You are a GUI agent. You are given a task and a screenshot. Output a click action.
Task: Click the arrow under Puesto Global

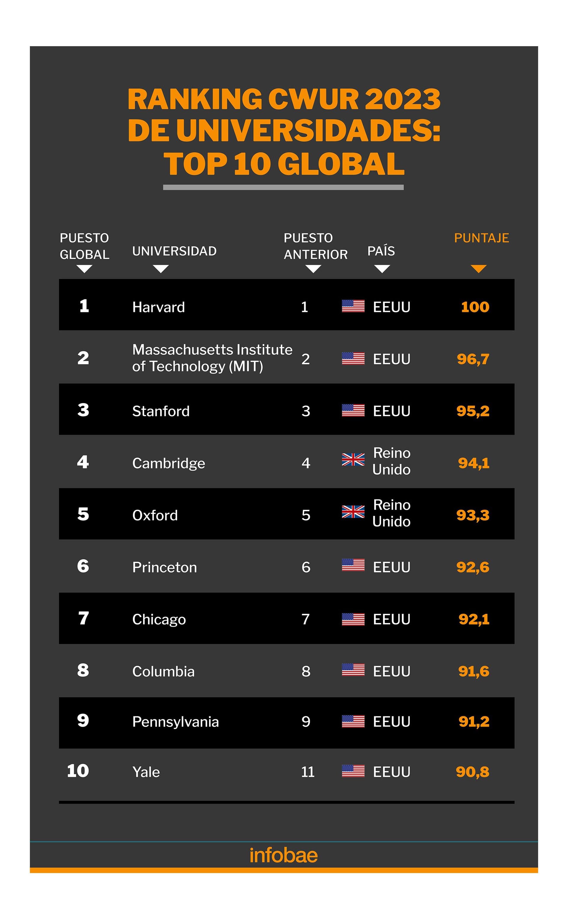click(x=84, y=269)
